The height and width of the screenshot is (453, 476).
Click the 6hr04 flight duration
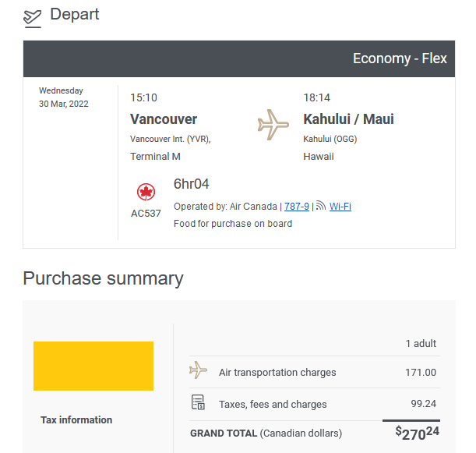192,184
